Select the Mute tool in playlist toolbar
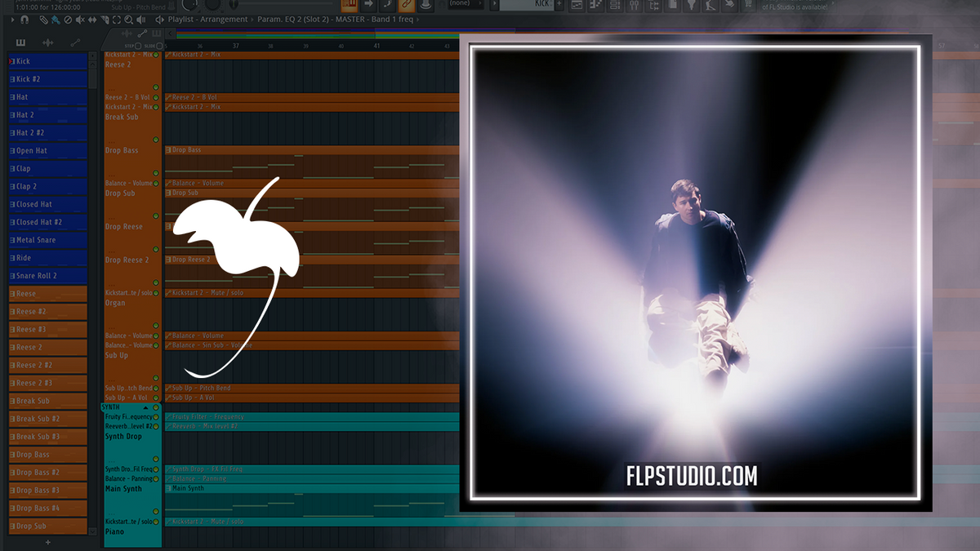The height and width of the screenshot is (551, 980). tap(80, 19)
